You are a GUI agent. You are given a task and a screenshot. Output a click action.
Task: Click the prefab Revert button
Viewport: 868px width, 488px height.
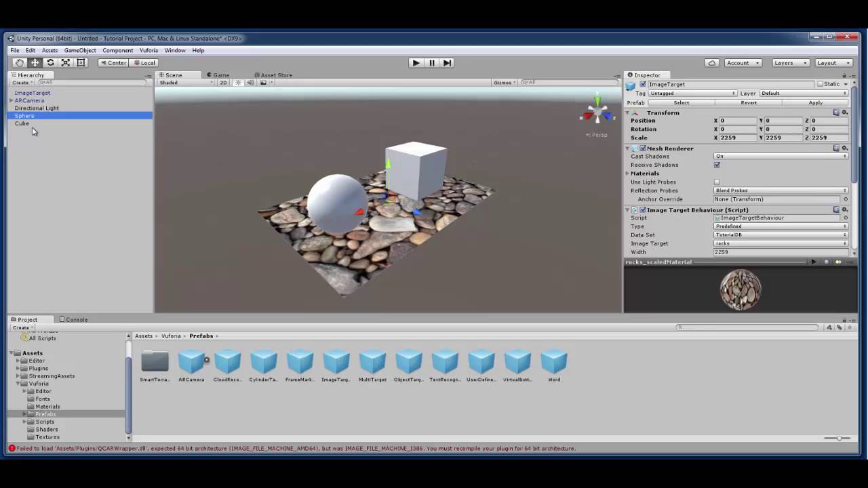(x=749, y=103)
